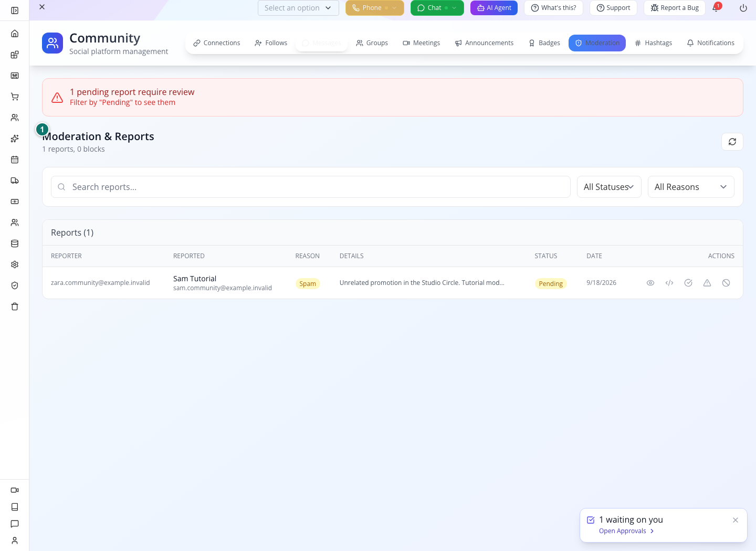The width and height of the screenshot is (756, 551).
Task: Open the settings gear sidebar icon
Action: coord(15,264)
